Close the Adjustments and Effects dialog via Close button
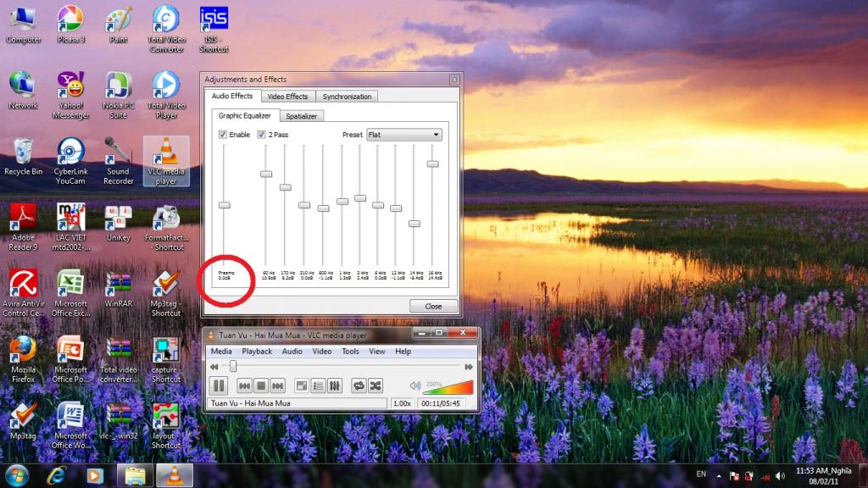This screenshot has height=488, width=868. 433,306
